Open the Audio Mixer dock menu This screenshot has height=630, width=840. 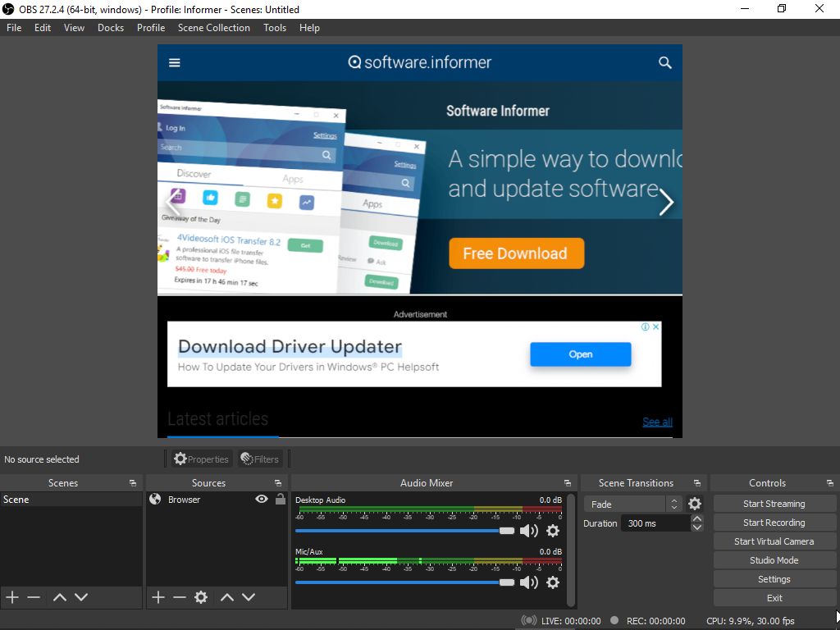[x=567, y=482]
